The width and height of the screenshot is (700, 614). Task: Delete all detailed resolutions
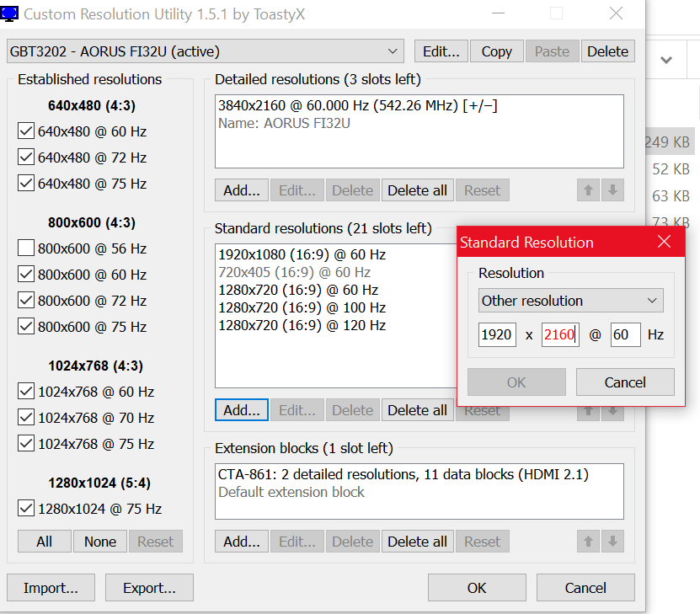(418, 190)
